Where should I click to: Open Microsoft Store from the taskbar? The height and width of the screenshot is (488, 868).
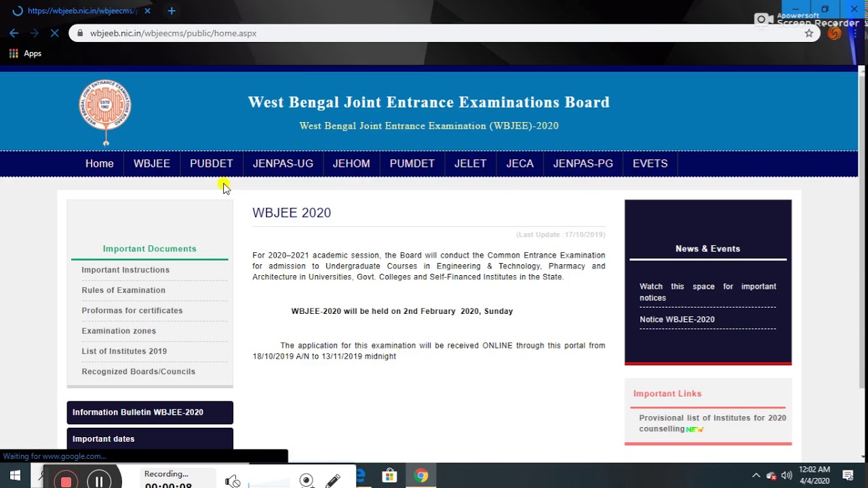[x=389, y=476]
